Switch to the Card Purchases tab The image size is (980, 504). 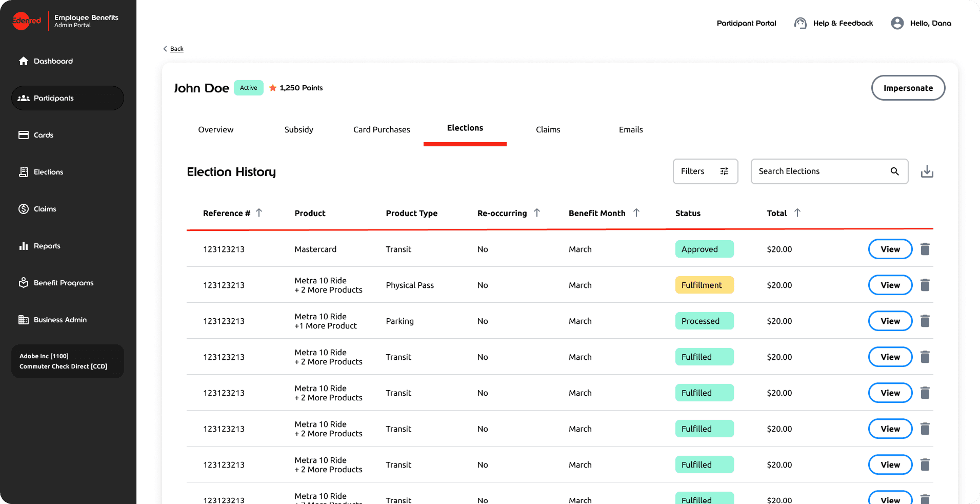[382, 130]
